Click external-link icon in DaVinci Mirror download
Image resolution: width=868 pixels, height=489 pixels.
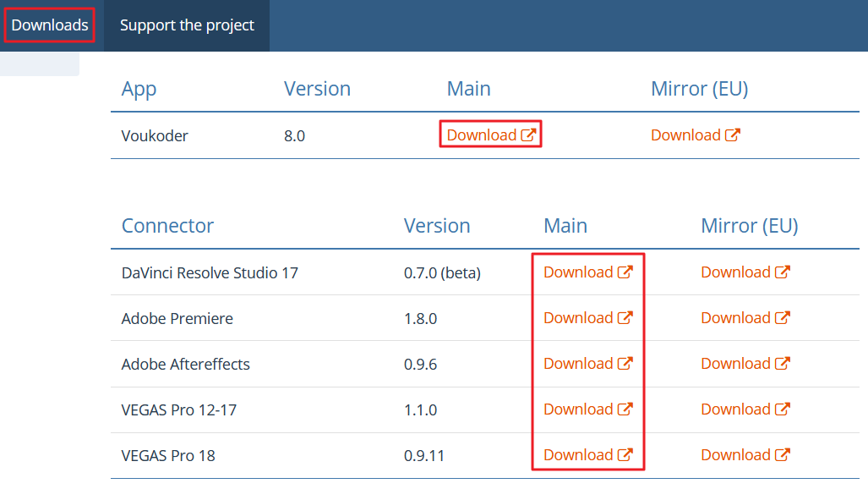click(782, 272)
